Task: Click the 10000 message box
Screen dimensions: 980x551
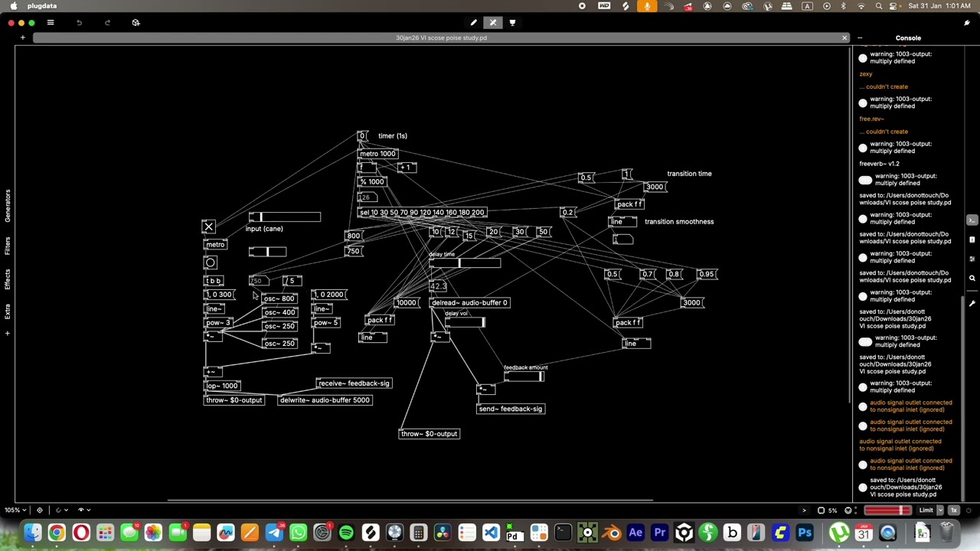Action: pos(407,303)
